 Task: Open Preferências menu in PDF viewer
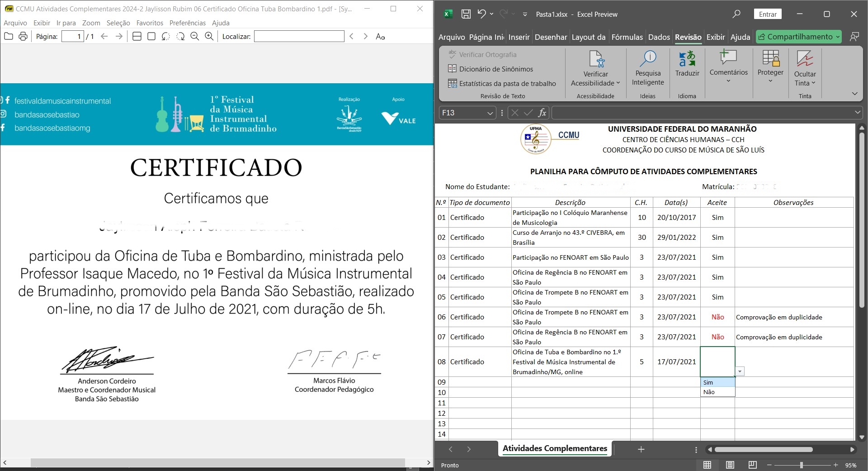(188, 23)
